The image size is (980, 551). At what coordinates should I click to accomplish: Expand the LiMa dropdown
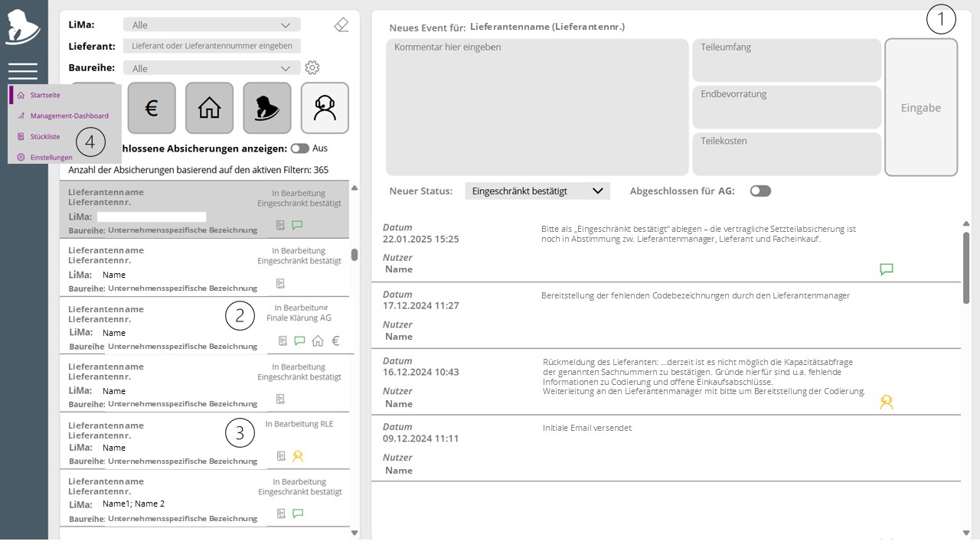(x=211, y=24)
